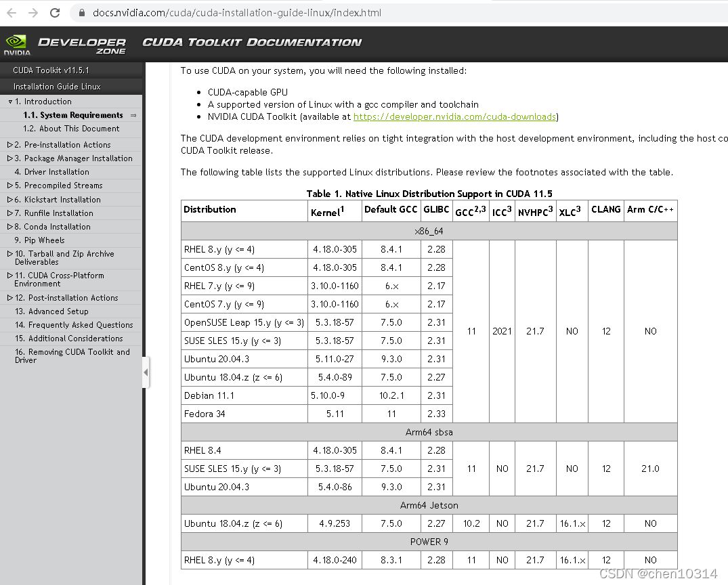Click the POWER 9 section row
728x585 pixels.
[429, 542]
